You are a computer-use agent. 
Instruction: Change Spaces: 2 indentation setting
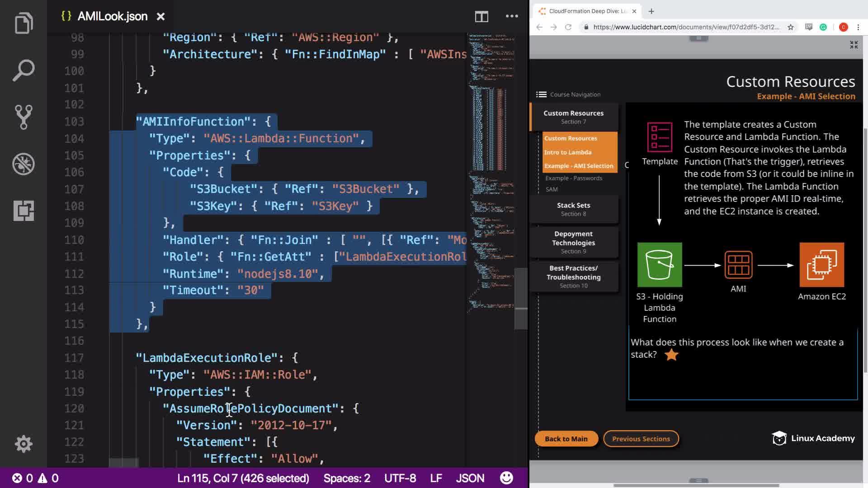pyautogui.click(x=347, y=478)
